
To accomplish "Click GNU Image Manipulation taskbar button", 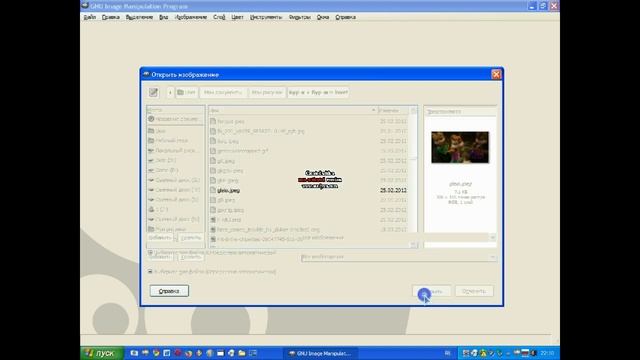I will pyautogui.click(x=320, y=353).
